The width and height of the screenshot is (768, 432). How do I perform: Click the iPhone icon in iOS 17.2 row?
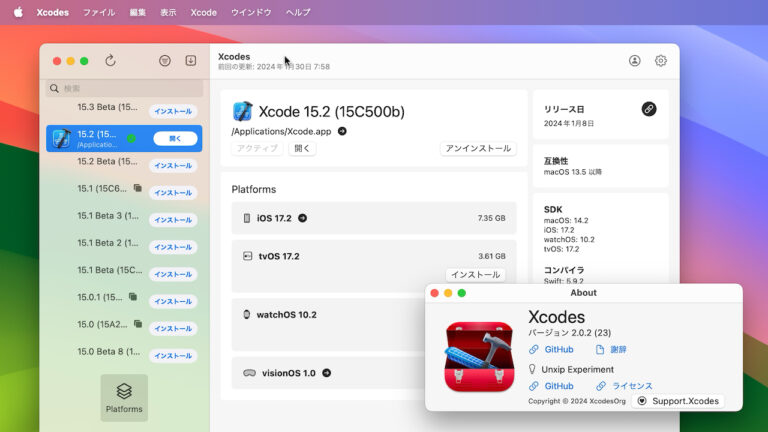coord(247,218)
